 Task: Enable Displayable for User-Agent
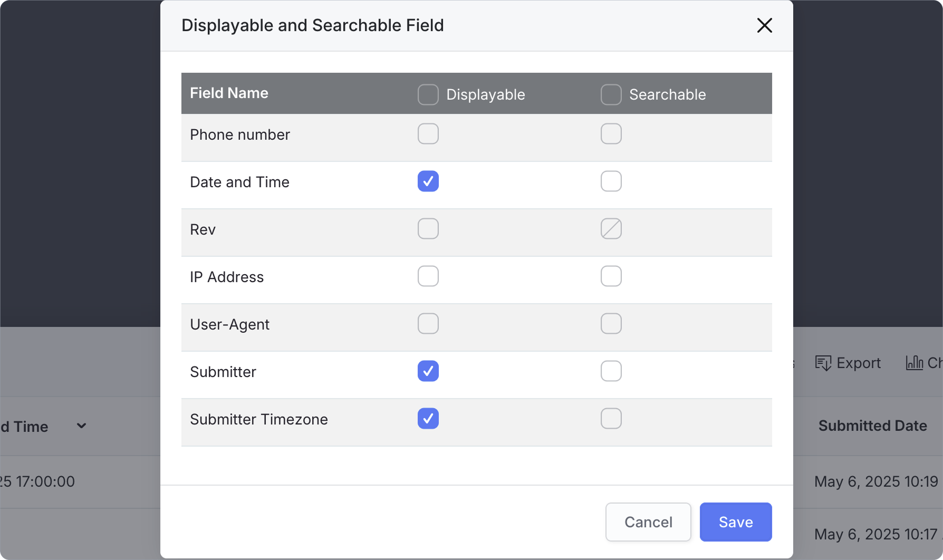coord(428,324)
